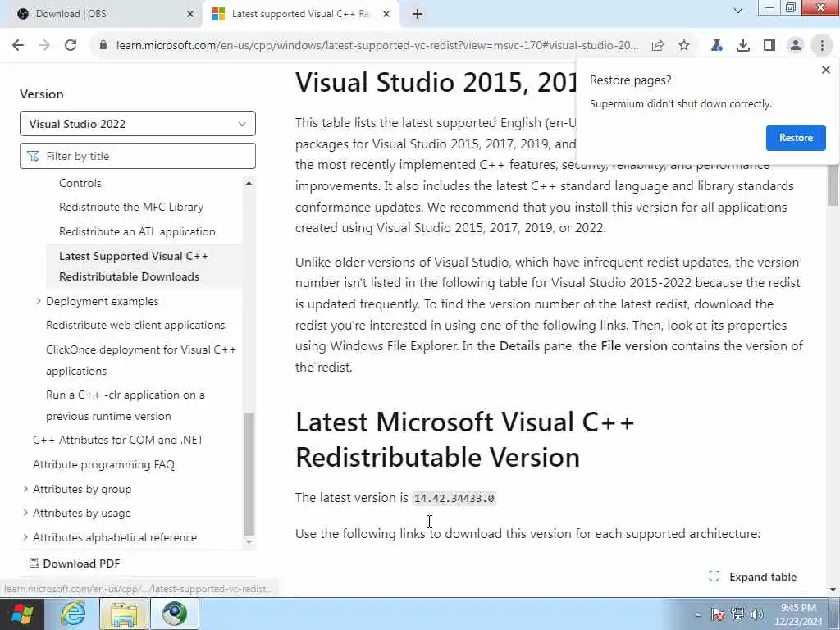Click the Download PDF link
This screenshot has width=840, height=630.
75,564
